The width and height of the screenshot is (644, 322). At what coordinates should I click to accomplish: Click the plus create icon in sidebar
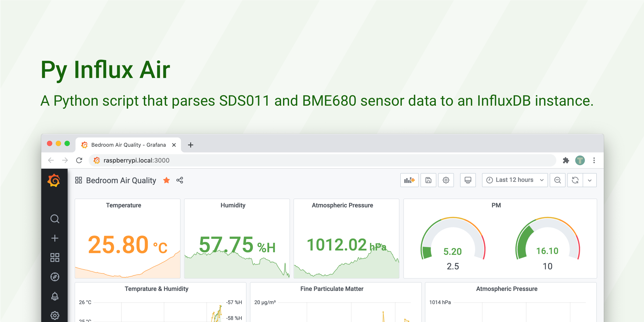pos(55,238)
